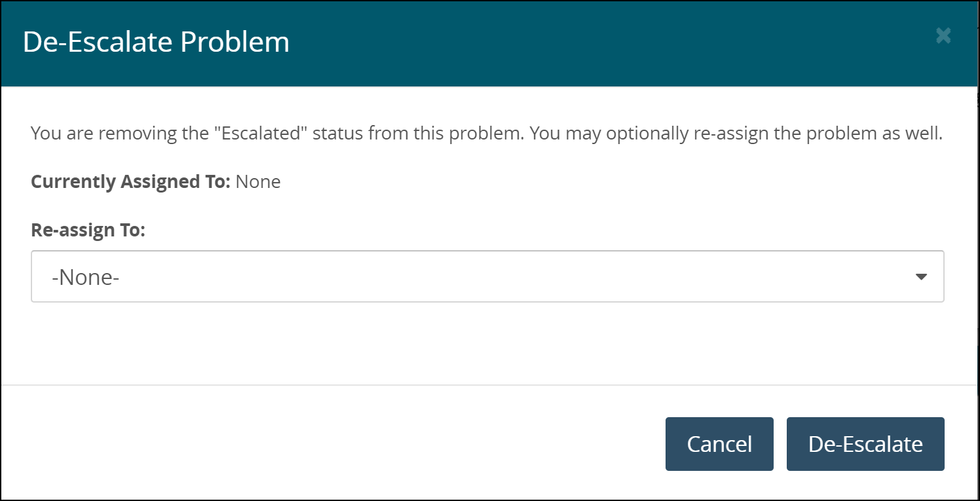Click the "re-assign the problem as well" phrase
980x501 pixels.
tap(818, 134)
